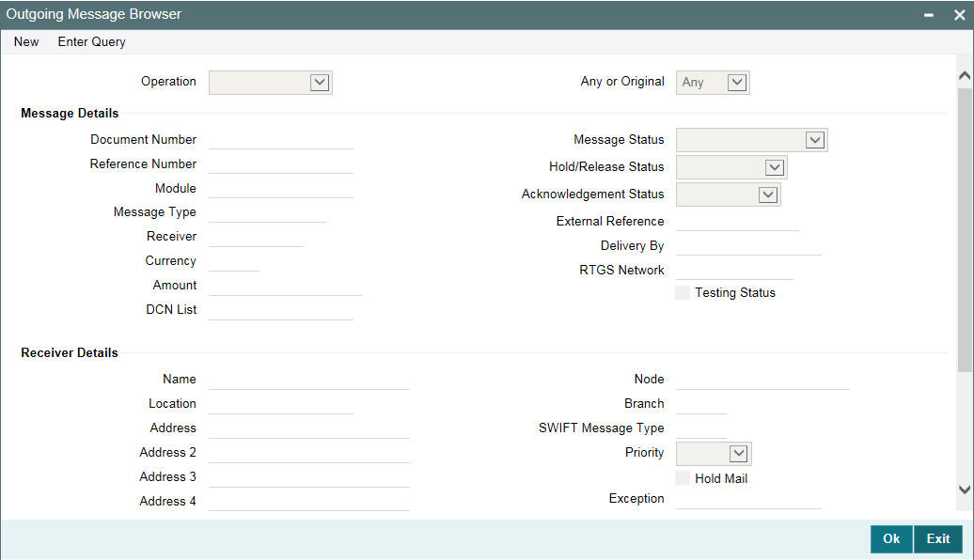This screenshot has width=974, height=560.
Task: Tick the Hold Mail checkbox
Action: [x=683, y=478]
